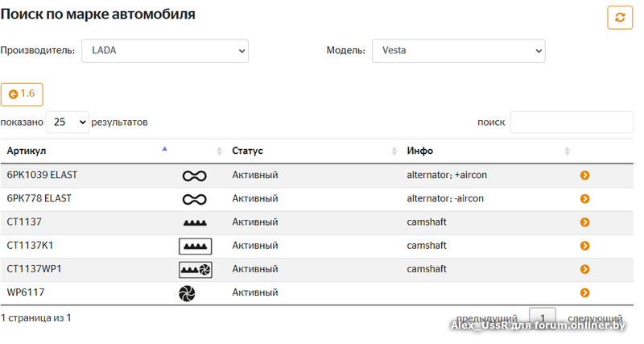644x344 pixels.
Task: Click orange arrow in CT1137K1 row
Action: tap(585, 246)
